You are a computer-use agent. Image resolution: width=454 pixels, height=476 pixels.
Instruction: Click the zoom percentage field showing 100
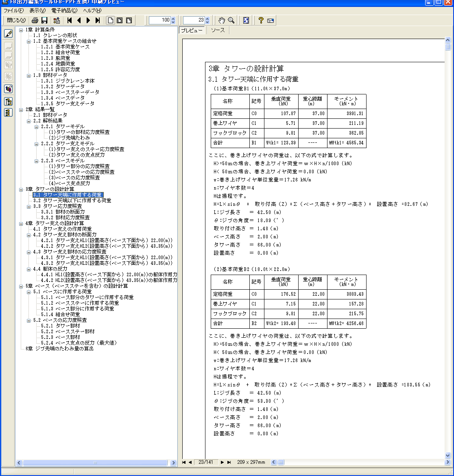(159, 20)
